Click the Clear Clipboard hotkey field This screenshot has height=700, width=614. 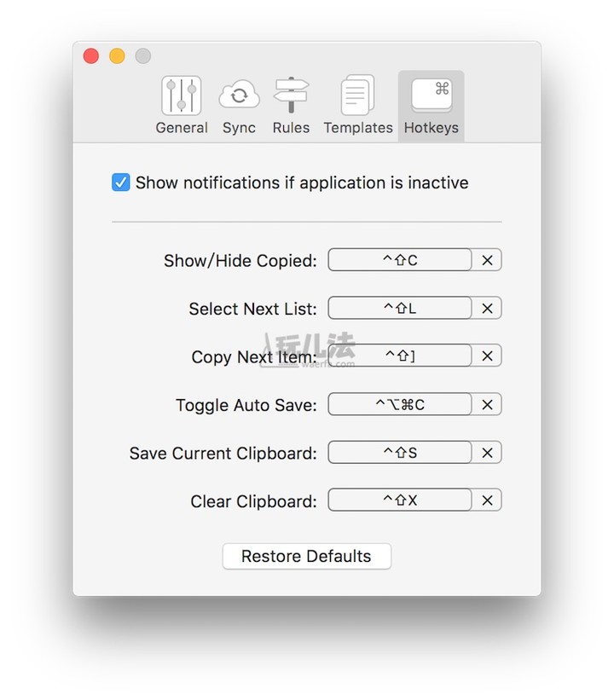pyautogui.click(x=400, y=500)
